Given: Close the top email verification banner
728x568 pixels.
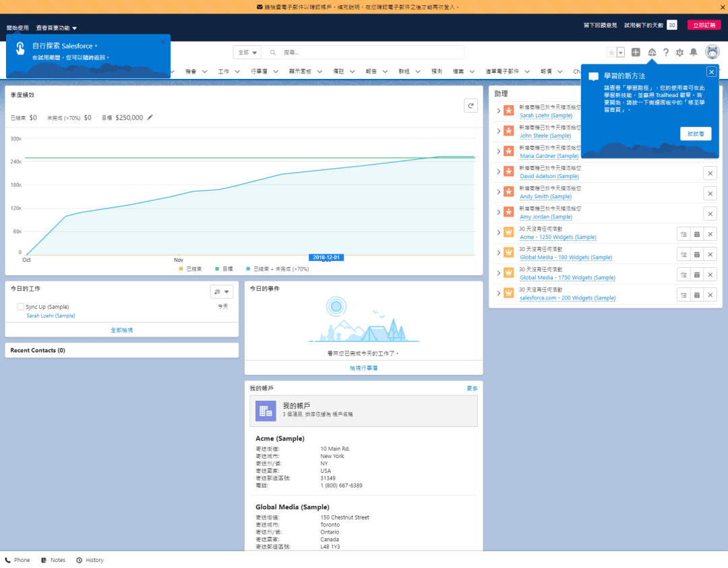Looking at the screenshot, I should [x=723, y=7].
